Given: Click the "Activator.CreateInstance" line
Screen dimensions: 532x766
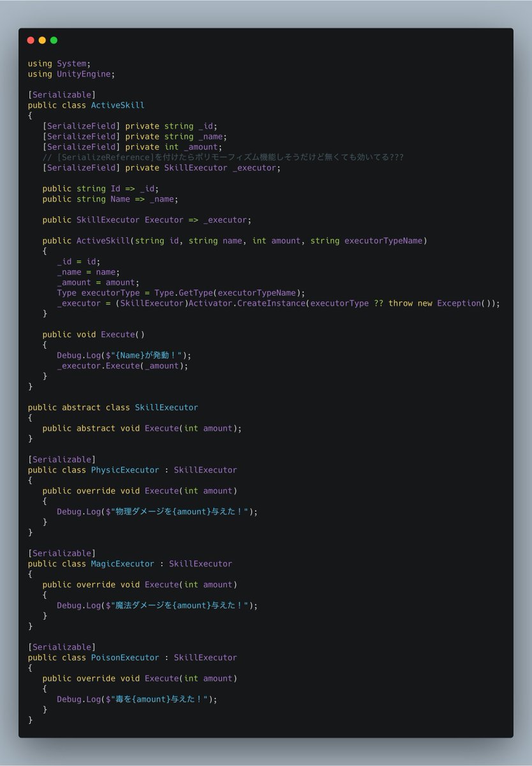Looking at the screenshot, I should (x=279, y=303).
